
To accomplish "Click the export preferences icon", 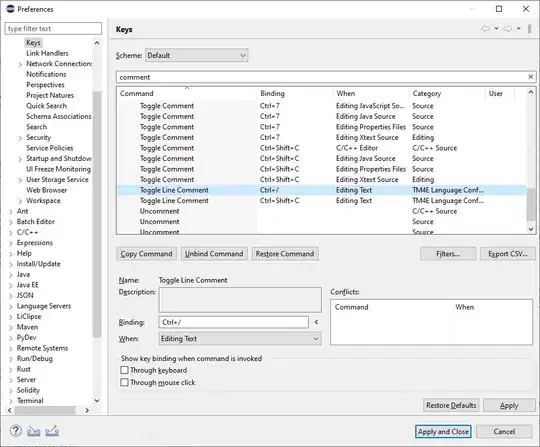I will (x=52, y=431).
